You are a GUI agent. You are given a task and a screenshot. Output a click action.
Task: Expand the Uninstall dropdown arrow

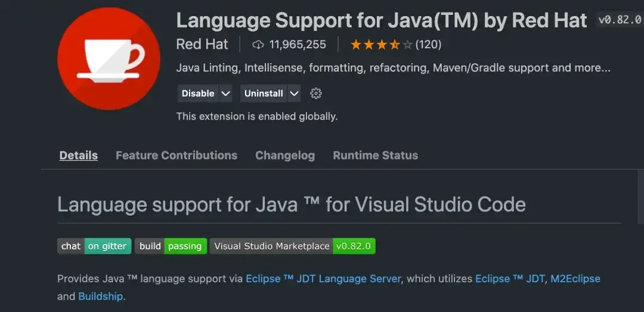click(294, 93)
